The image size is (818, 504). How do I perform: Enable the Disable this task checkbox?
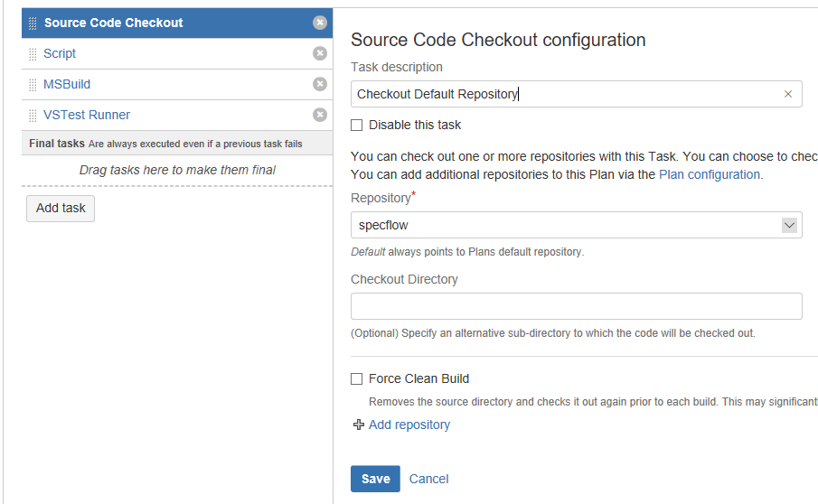(357, 125)
